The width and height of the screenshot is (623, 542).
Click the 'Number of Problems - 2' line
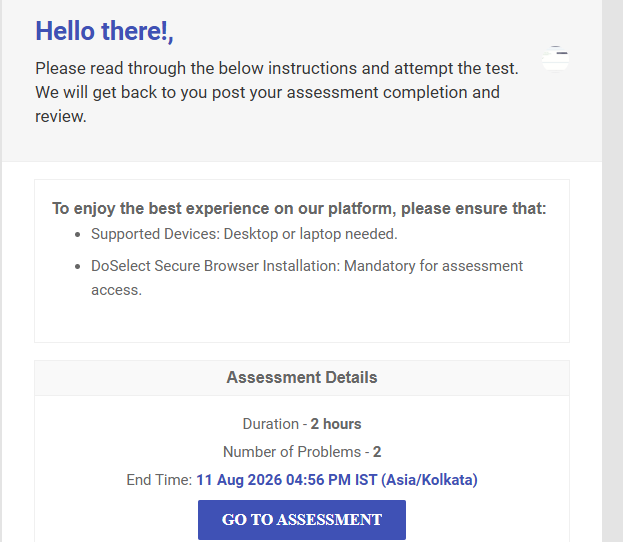[302, 452]
